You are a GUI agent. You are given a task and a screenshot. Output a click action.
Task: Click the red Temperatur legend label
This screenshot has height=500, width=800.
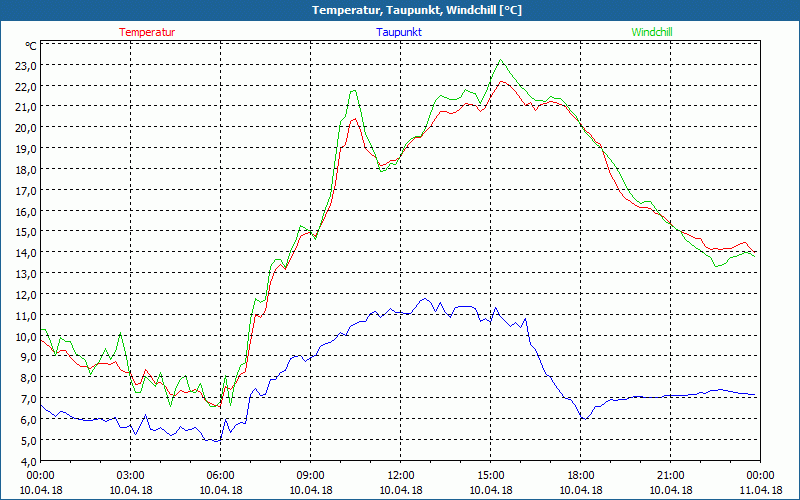click(x=147, y=32)
